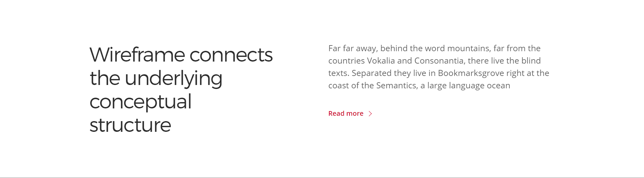The image size is (644, 178).
Task: Click the word 'connects' in the heading
Action: [x=231, y=55]
